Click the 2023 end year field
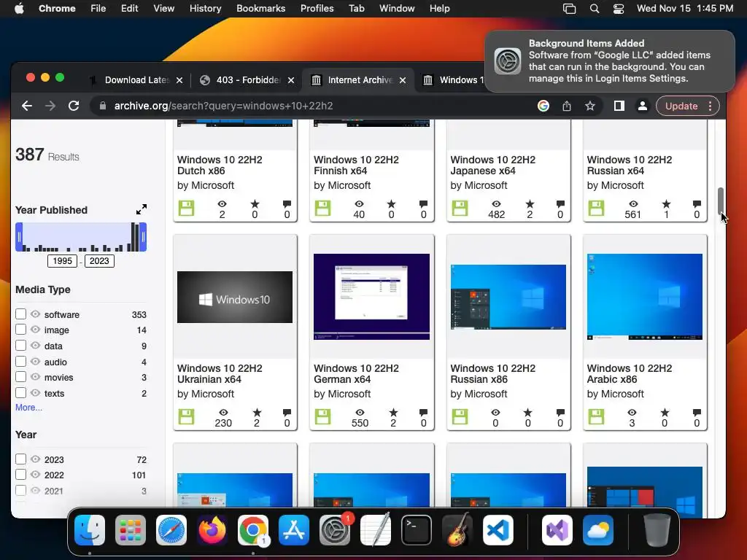Viewport: 747px width, 560px height. click(x=99, y=261)
